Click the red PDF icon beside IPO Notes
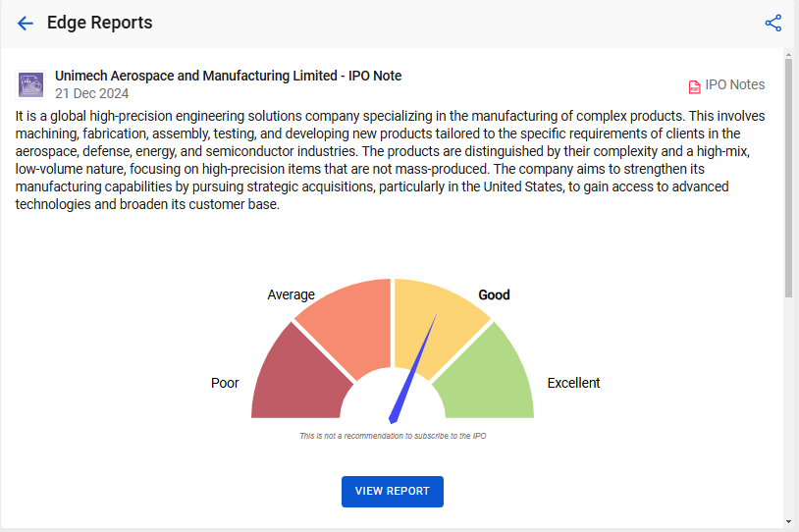 694,87
